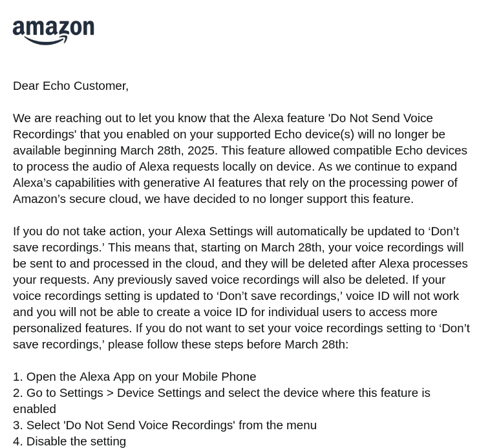Click the Amazon logo at top
The height and width of the screenshot is (448, 479).
pos(54,32)
